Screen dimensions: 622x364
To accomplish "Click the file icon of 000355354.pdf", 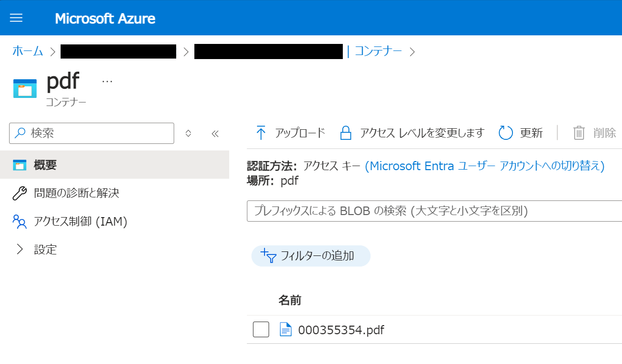I will coord(286,330).
